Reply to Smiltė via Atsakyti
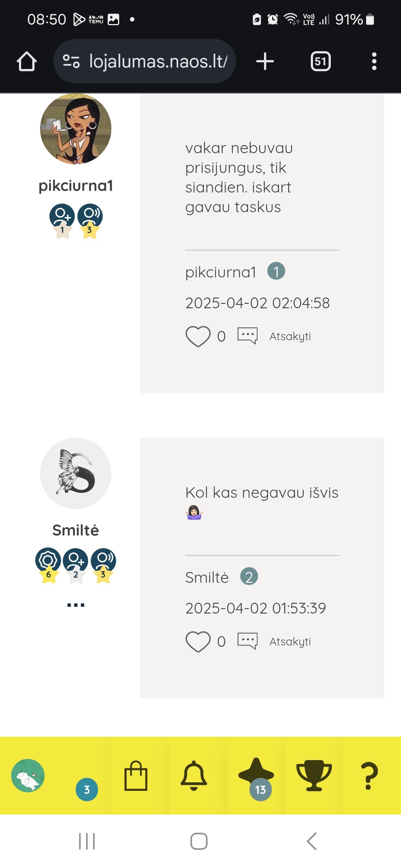The image size is (401, 868). [290, 642]
